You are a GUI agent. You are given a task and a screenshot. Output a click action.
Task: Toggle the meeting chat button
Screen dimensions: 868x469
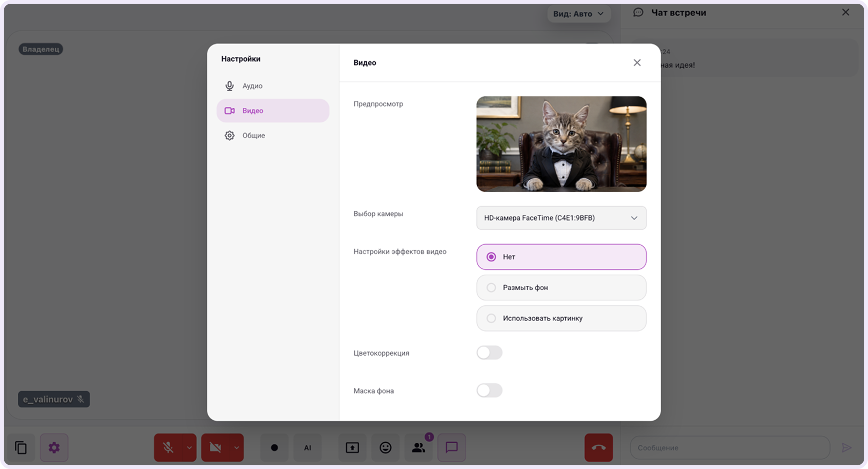coord(452,448)
